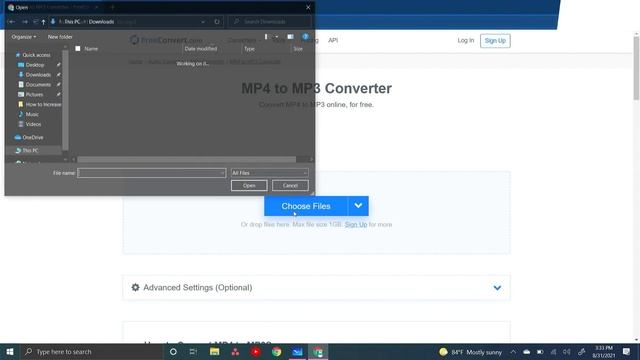This screenshot has width=640, height=360.
Task: Open the red YouTube-style taskbar app
Action: point(256,352)
